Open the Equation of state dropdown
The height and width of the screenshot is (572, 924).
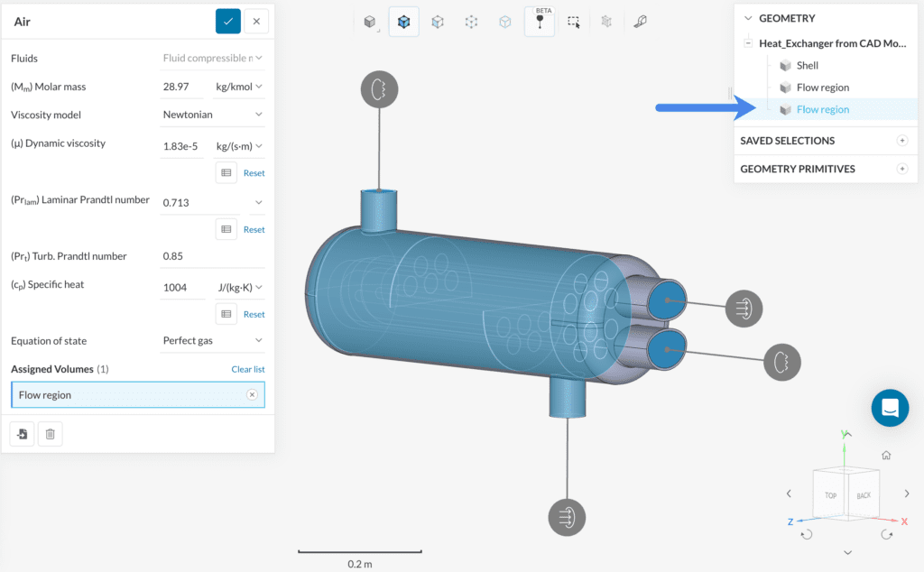tap(212, 341)
